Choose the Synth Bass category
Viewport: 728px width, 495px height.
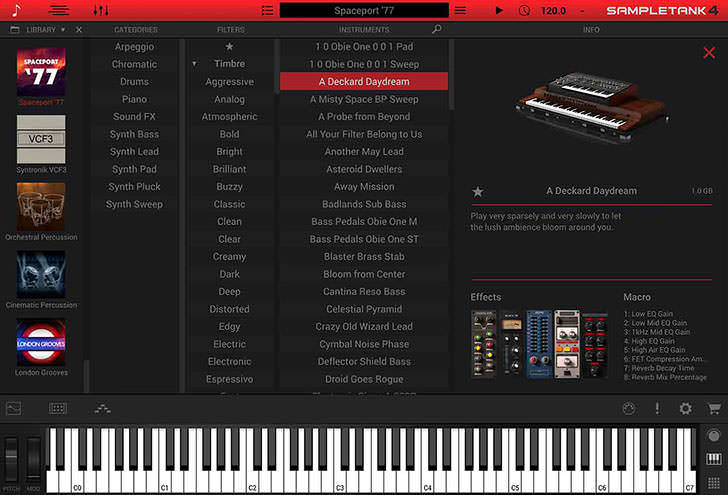point(134,134)
